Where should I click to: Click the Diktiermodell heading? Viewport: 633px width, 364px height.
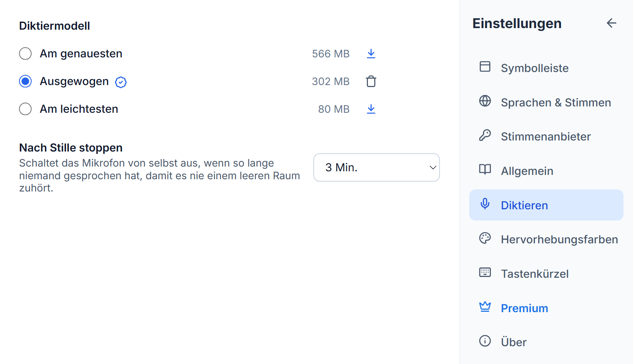click(55, 26)
